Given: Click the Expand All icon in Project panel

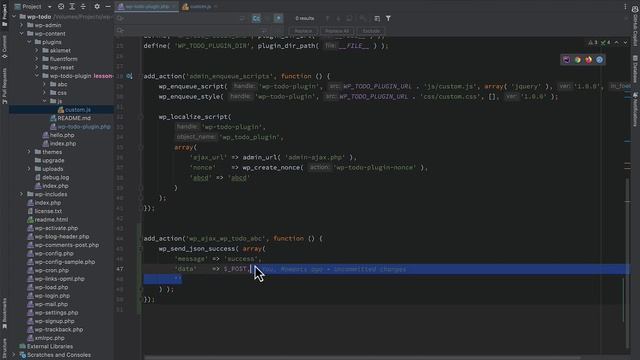Looking at the screenshot, I should [x=72, y=7].
